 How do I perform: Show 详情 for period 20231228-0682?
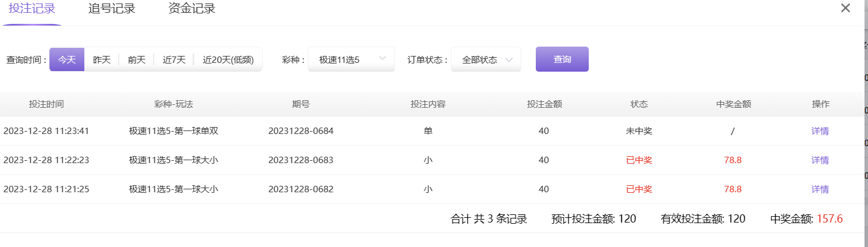pyautogui.click(x=820, y=189)
